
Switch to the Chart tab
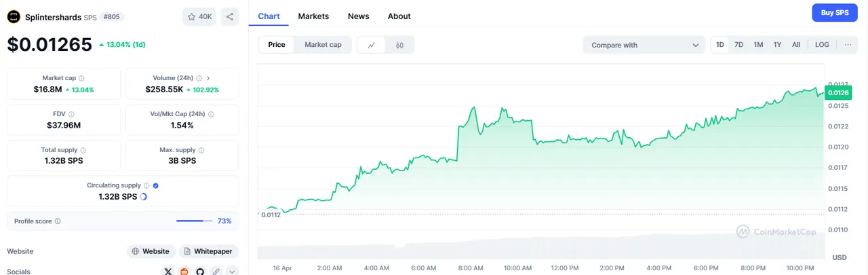click(269, 16)
